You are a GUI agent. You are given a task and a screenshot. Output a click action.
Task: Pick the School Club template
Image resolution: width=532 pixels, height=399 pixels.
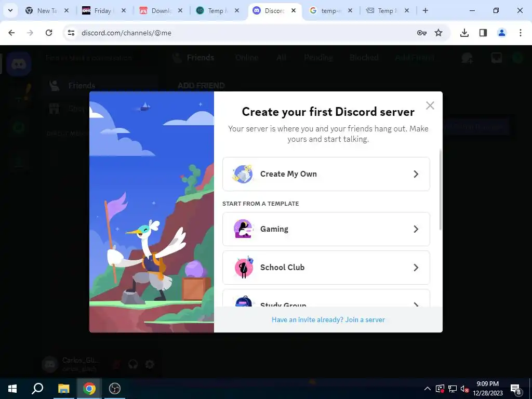coord(326,268)
